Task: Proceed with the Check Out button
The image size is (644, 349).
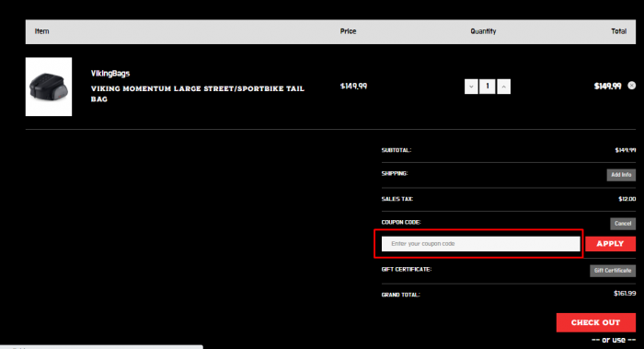Action: tap(595, 322)
